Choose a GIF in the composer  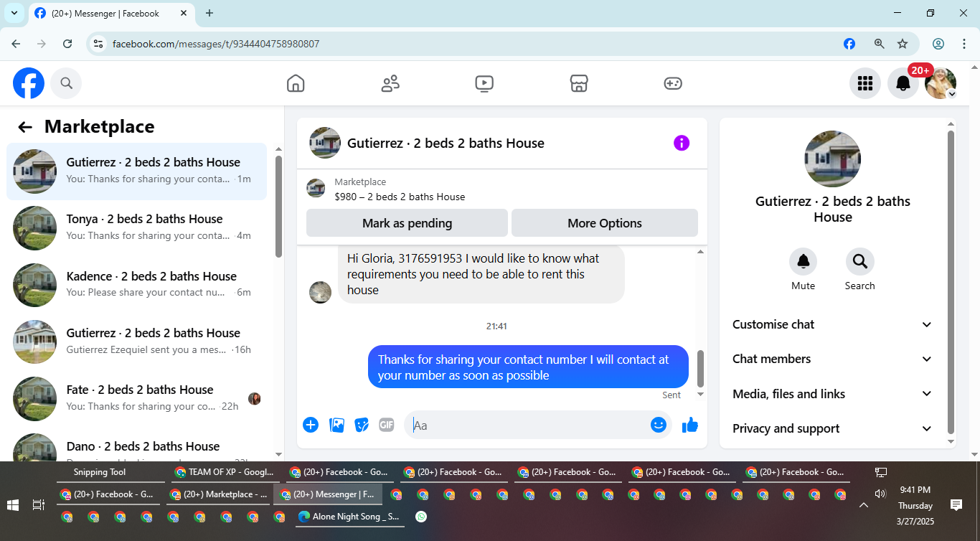tap(387, 425)
